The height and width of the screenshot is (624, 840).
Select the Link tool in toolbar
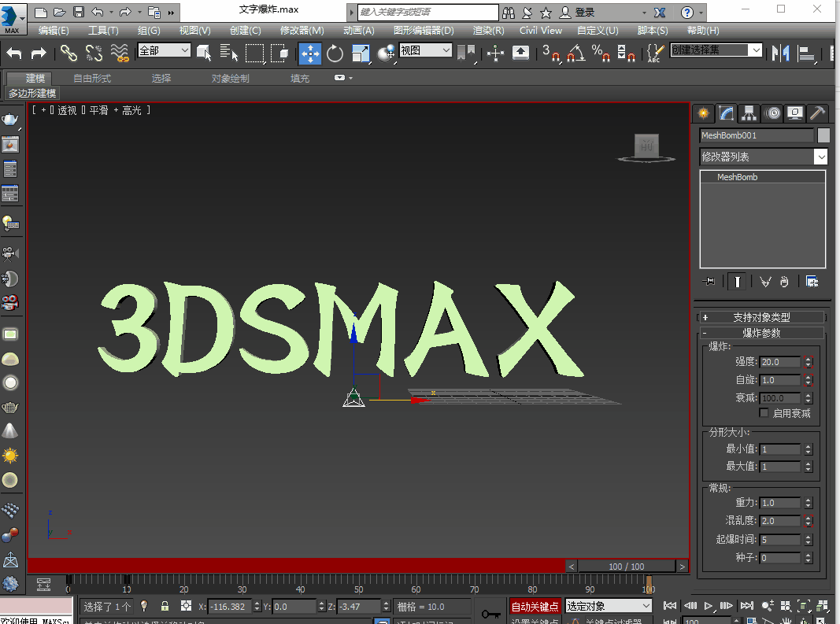pyautogui.click(x=68, y=53)
